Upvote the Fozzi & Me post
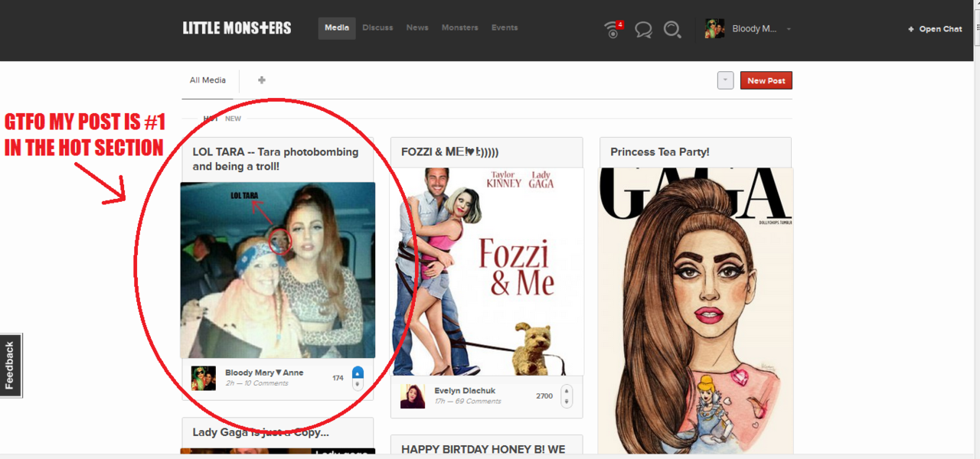 [567, 391]
